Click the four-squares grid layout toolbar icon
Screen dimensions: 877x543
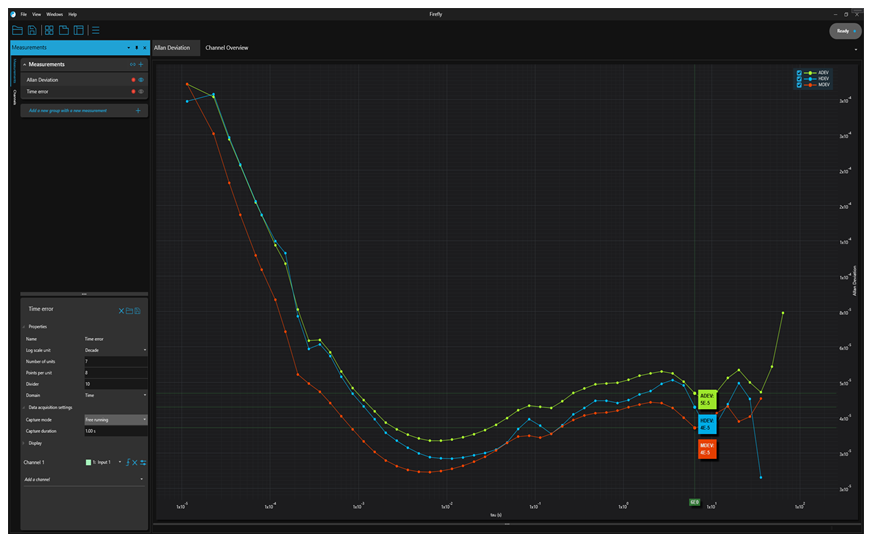click(x=49, y=31)
